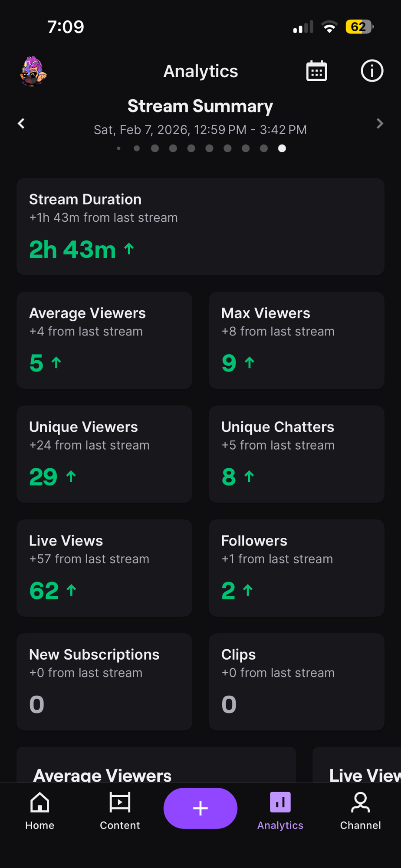Image resolution: width=401 pixels, height=868 pixels.
Task: Open the Home tab
Action: coord(40,810)
